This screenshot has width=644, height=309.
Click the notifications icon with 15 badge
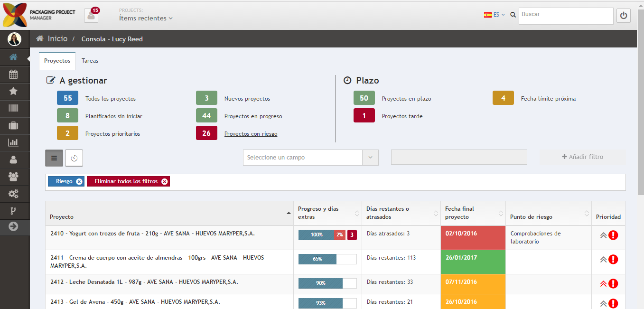pos(91,15)
